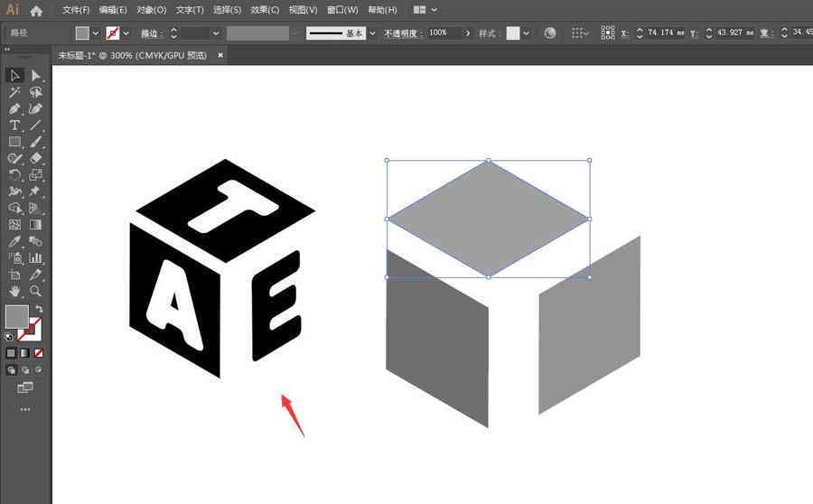Screen dimensions: 813x504
Task: Open the 对象(O) menu
Action: point(152,10)
